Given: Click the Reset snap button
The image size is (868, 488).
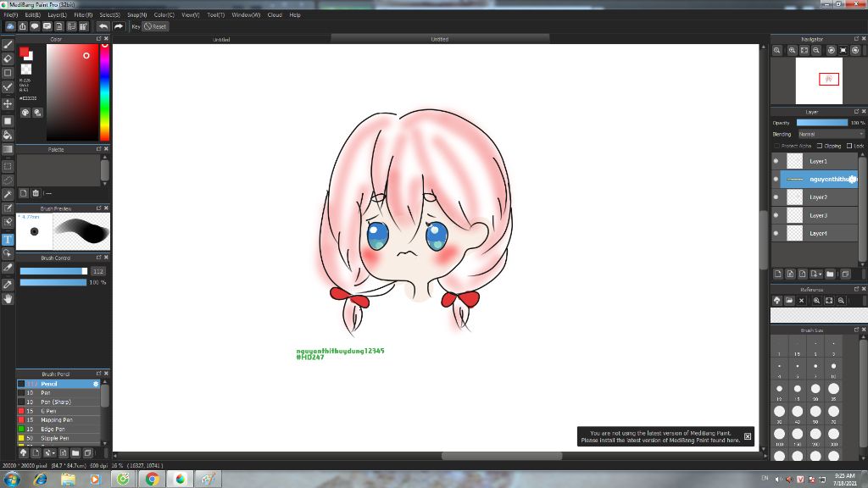Looking at the screenshot, I should pos(155,26).
